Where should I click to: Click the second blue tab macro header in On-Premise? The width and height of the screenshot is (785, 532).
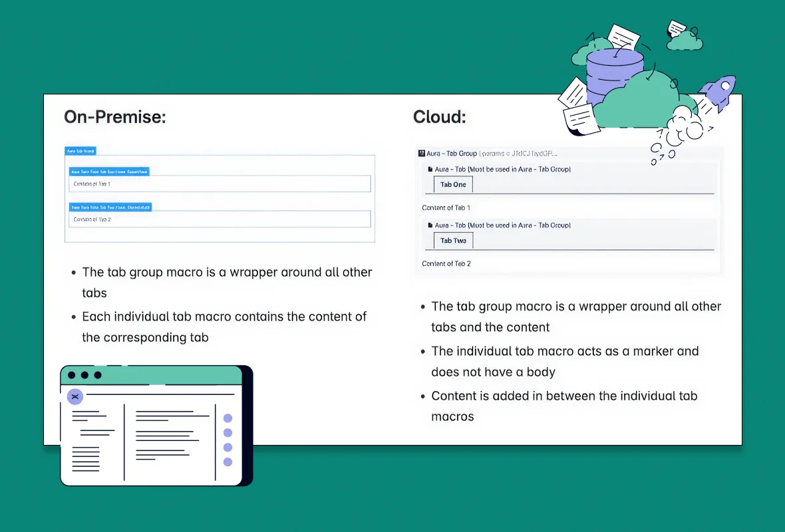click(x=110, y=207)
